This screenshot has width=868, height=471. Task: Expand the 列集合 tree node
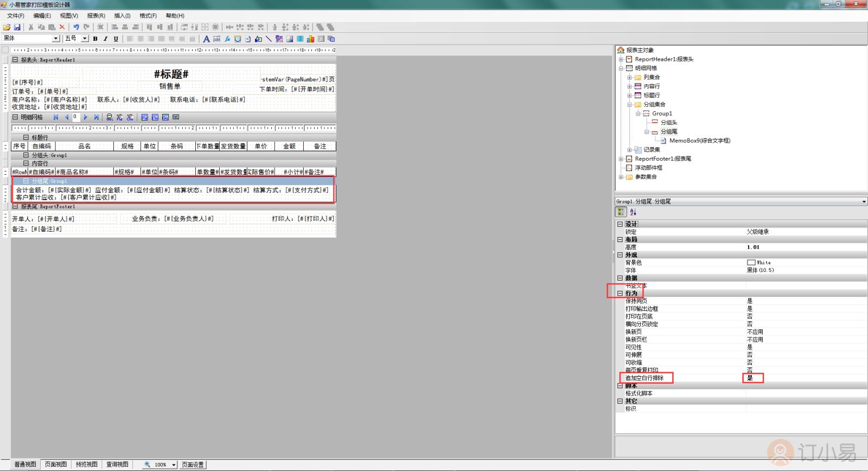pos(629,77)
